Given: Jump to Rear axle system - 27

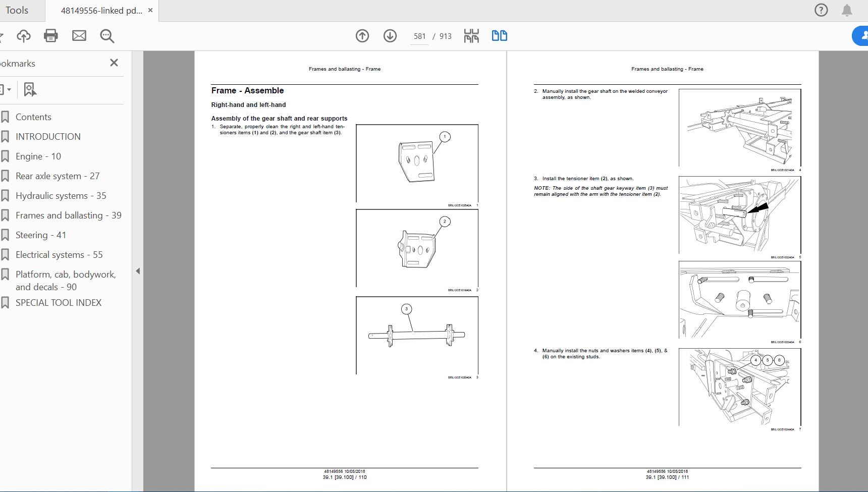Looking at the screenshot, I should click(x=58, y=176).
